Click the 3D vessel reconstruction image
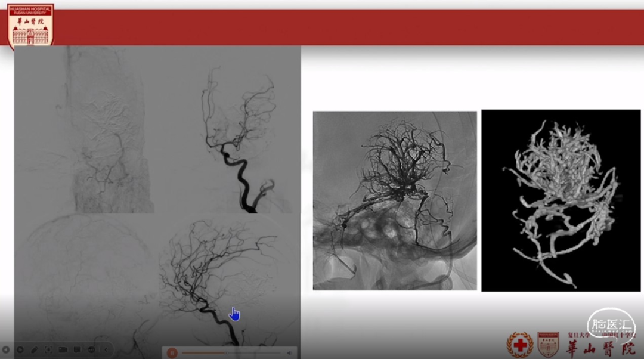The image size is (644, 359). point(561,200)
